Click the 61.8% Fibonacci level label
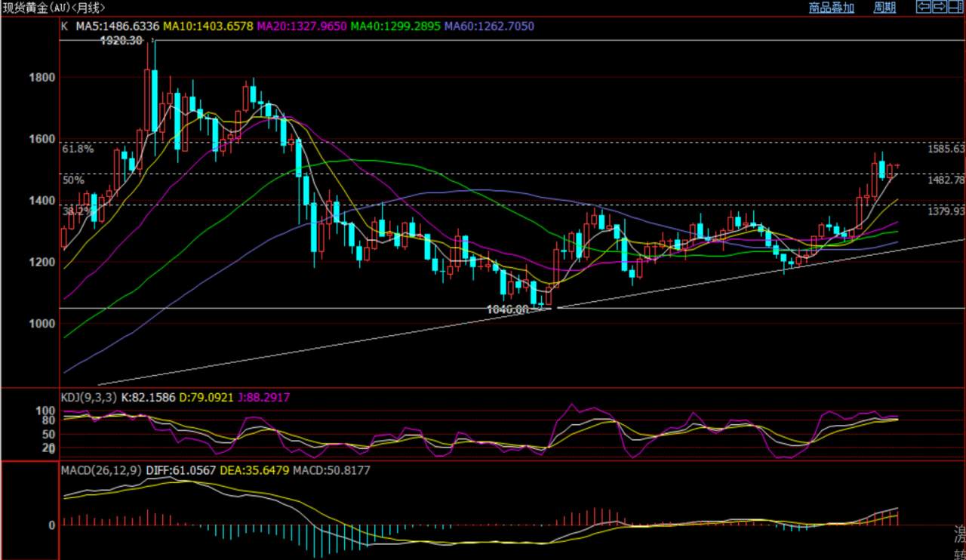This screenshot has width=966, height=560. point(78,149)
